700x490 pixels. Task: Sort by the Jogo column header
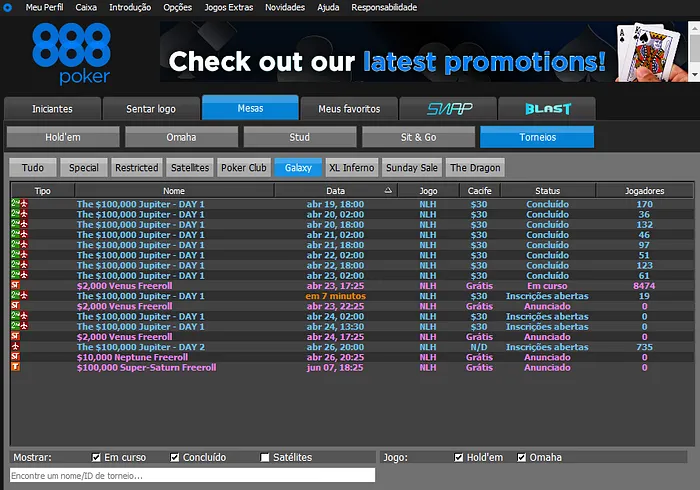click(428, 191)
